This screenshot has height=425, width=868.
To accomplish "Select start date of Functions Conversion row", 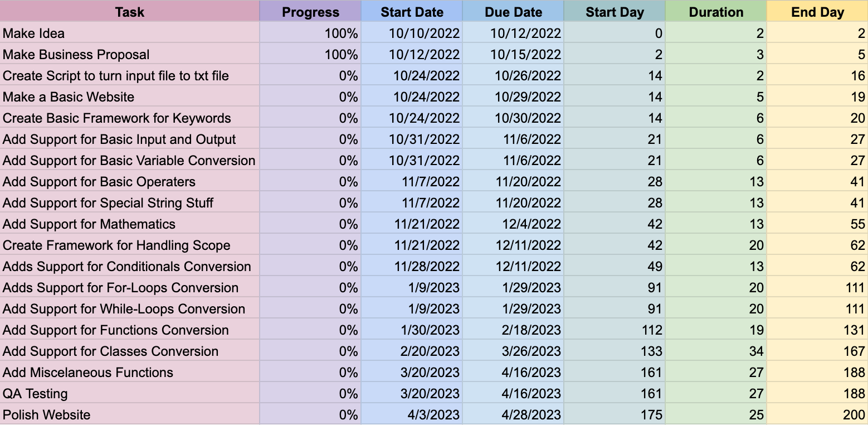I will (412, 330).
